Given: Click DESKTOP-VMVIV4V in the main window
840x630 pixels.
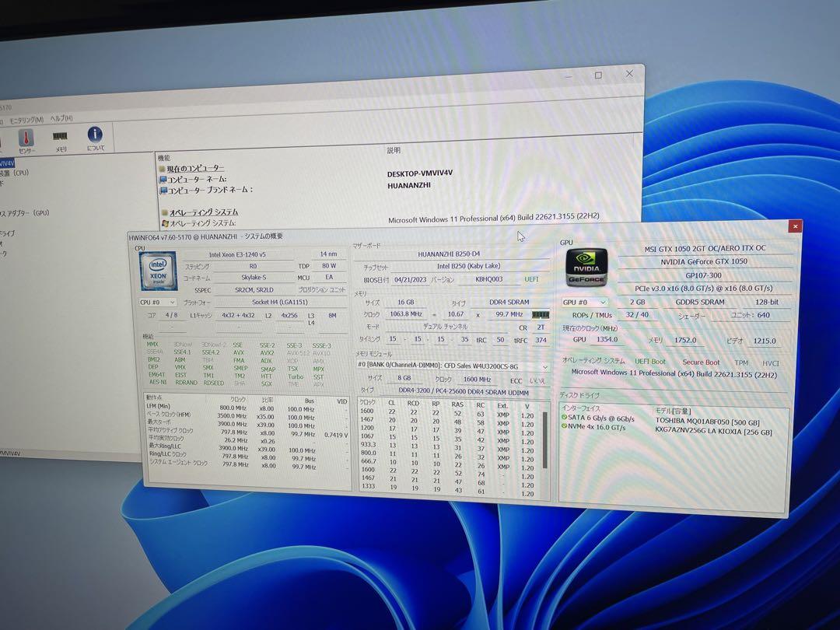Looking at the screenshot, I should click(419, 173).
